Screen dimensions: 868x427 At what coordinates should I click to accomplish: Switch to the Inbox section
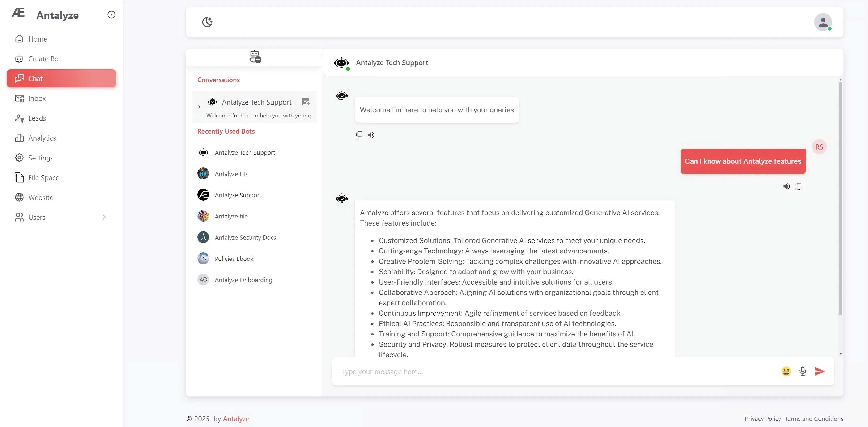[x=37, y=98]
